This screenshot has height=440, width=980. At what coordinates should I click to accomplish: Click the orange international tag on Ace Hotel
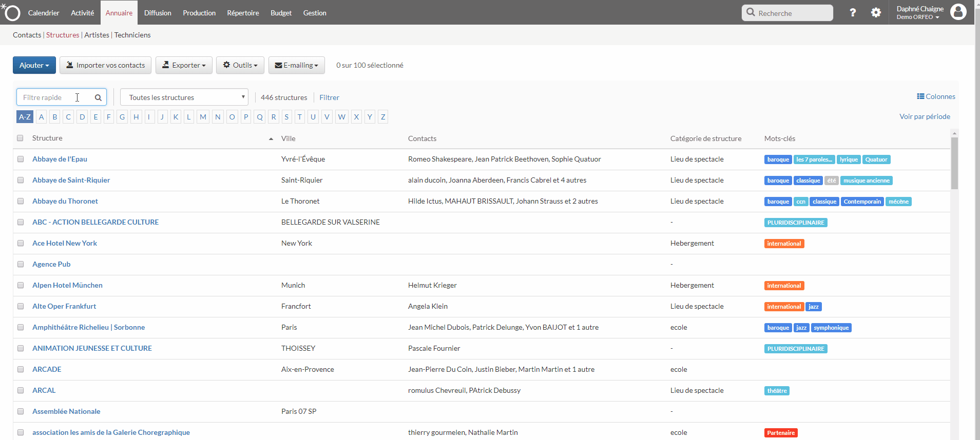tap(784, 244)
